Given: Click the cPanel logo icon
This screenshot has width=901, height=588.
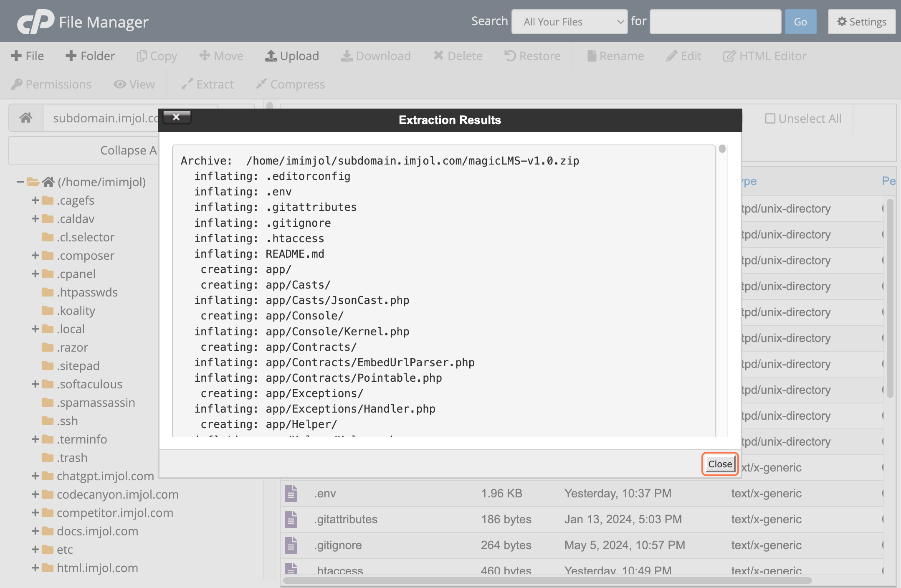Looking at the screenshot, I should [x=35, y=21].
